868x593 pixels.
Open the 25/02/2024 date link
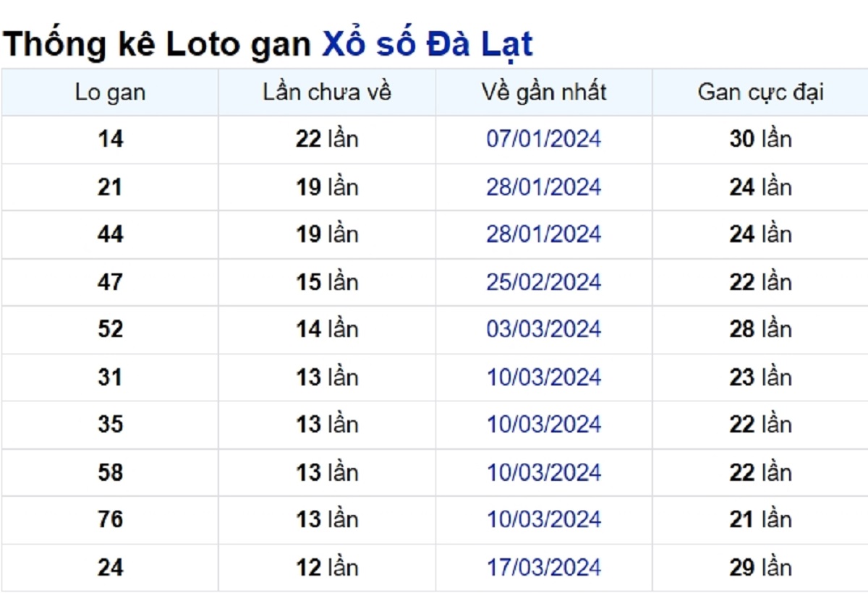[544, 282]
